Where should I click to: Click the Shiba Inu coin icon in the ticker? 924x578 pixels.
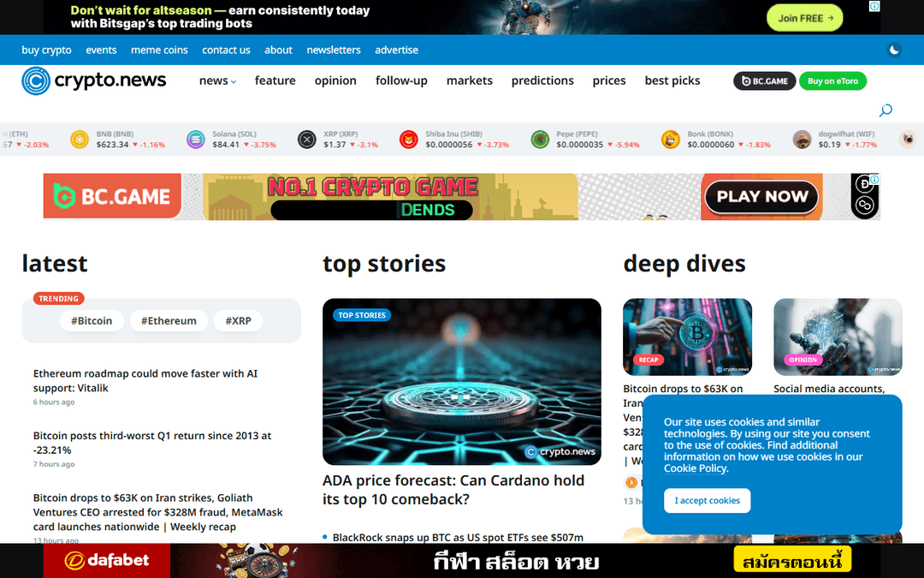pos(408,140)
